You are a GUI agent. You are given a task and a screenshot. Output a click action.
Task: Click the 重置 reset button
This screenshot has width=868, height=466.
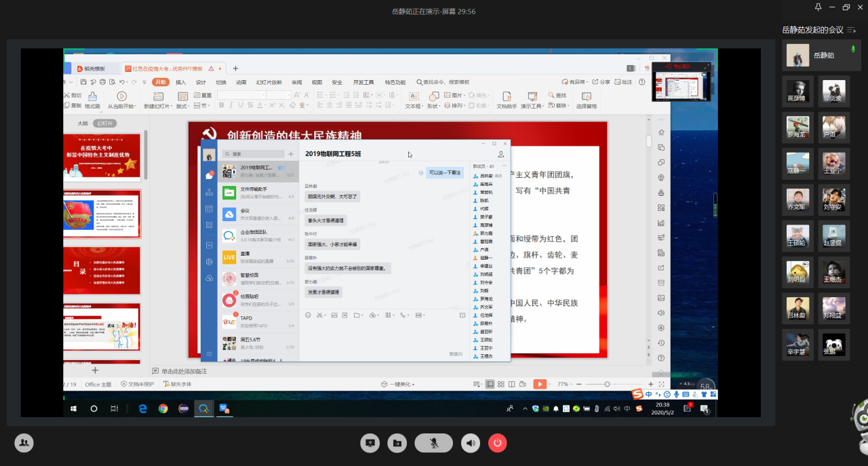click(x=203, y=96)
